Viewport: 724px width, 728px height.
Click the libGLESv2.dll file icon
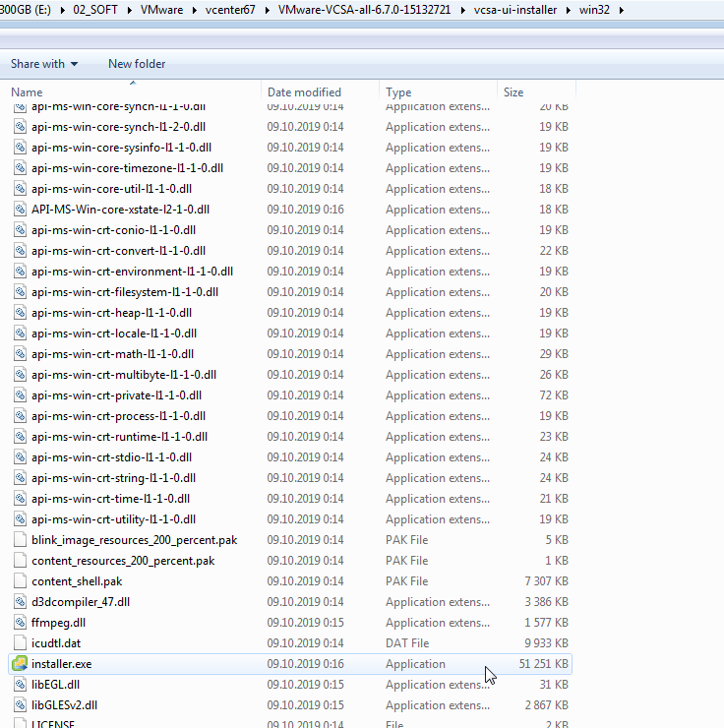click(21, 705)
